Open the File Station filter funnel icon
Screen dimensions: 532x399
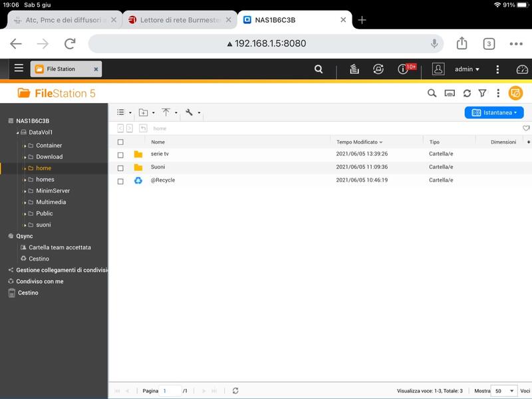point(483,94)
